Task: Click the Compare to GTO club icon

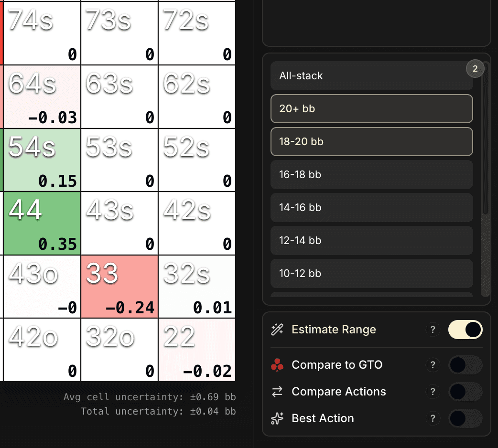Action: tap(277, 365)
